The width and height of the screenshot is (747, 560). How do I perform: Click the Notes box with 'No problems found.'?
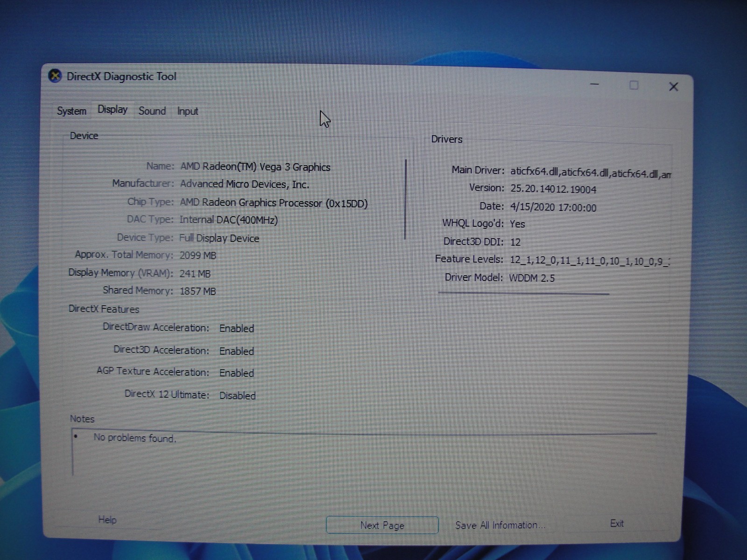point(364,454)
